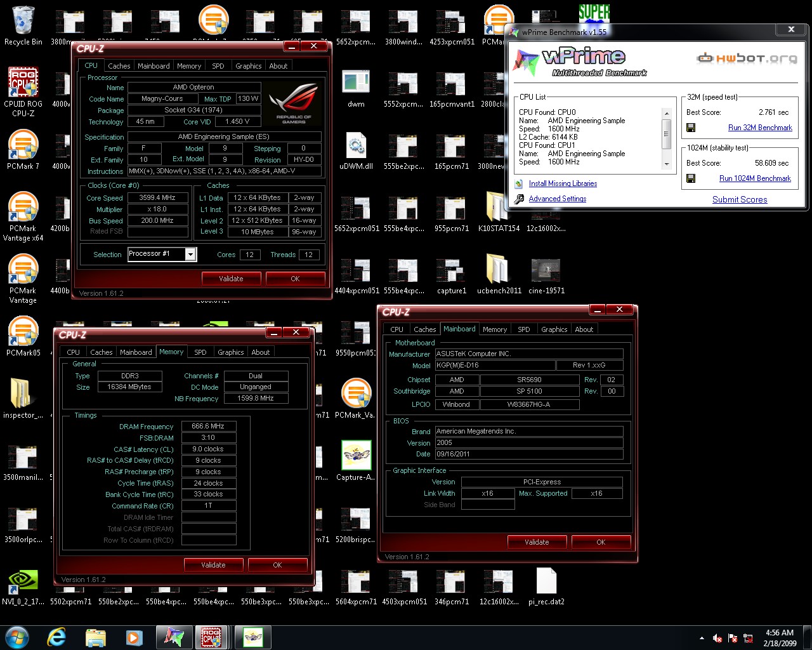Click the Core Speed value 3599.4 MHz
Viewport: 812px width, 650px height.
coord(157,197)
